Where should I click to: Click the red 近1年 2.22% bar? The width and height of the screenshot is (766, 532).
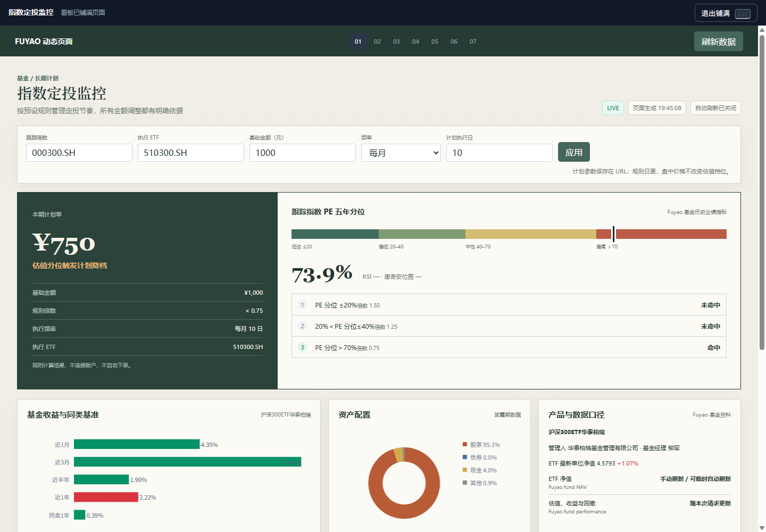click(x=106, y=497)
